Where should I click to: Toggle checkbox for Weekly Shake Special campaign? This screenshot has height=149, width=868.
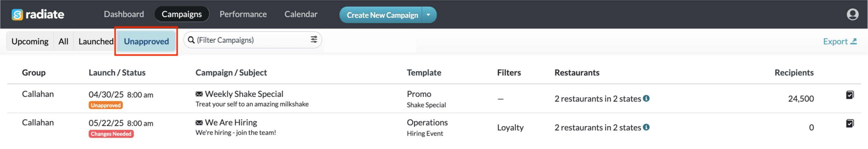(x=850, y=95)
